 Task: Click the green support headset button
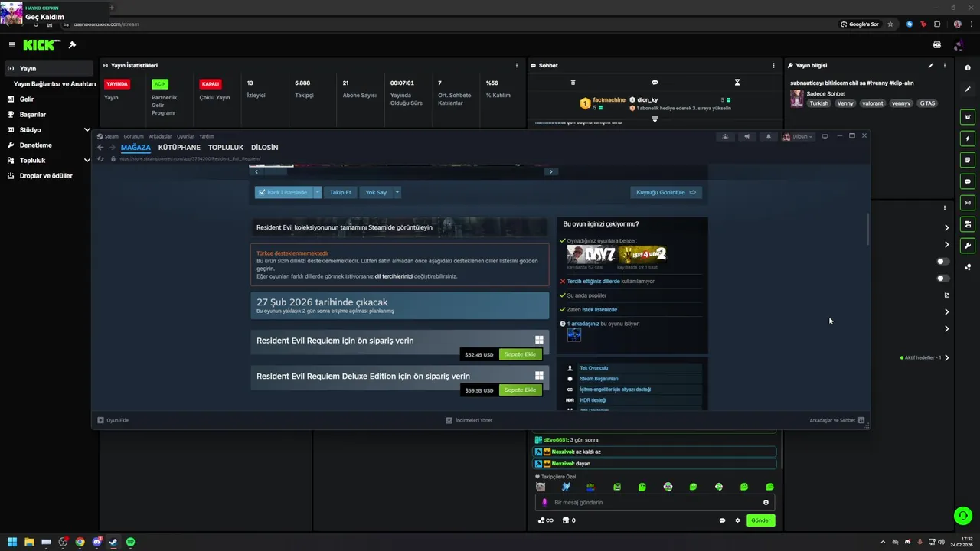pyautogui.click(x=963, y=516)
